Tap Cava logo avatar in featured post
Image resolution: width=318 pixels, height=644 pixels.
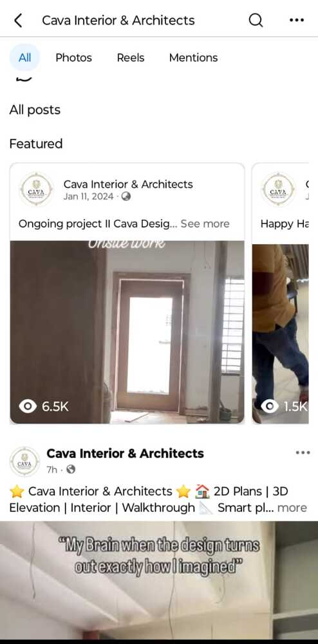37,189
